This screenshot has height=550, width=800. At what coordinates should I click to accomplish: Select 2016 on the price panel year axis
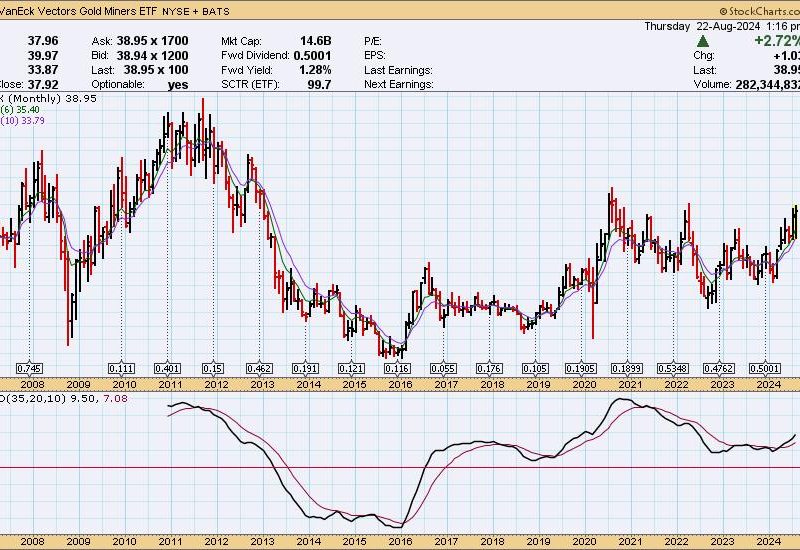coord(400,385)
